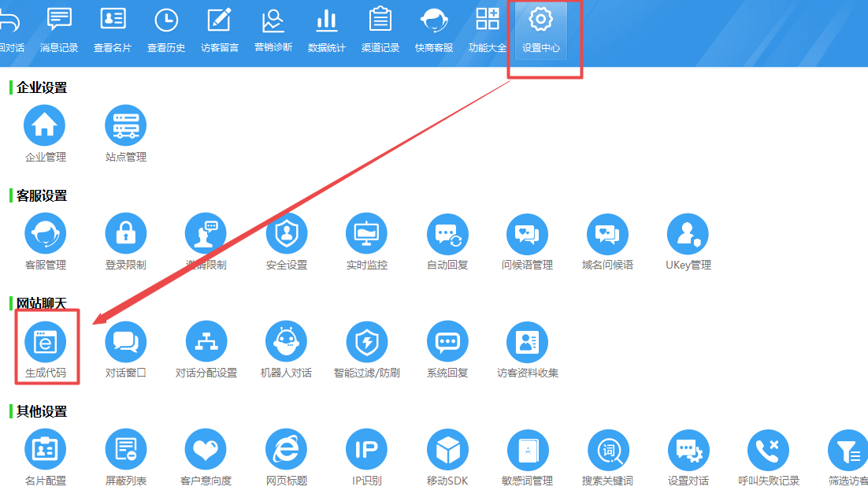The image size is (868, 494).
Task: Open 机器人对话 robot chat settings
Action: coord(286,342)
